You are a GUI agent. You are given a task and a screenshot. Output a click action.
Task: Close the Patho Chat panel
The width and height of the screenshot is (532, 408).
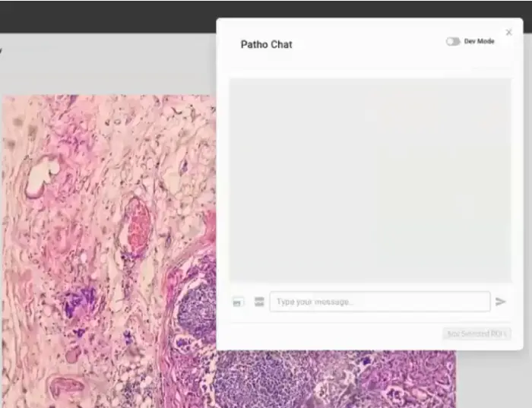click(x=508, y=33)
